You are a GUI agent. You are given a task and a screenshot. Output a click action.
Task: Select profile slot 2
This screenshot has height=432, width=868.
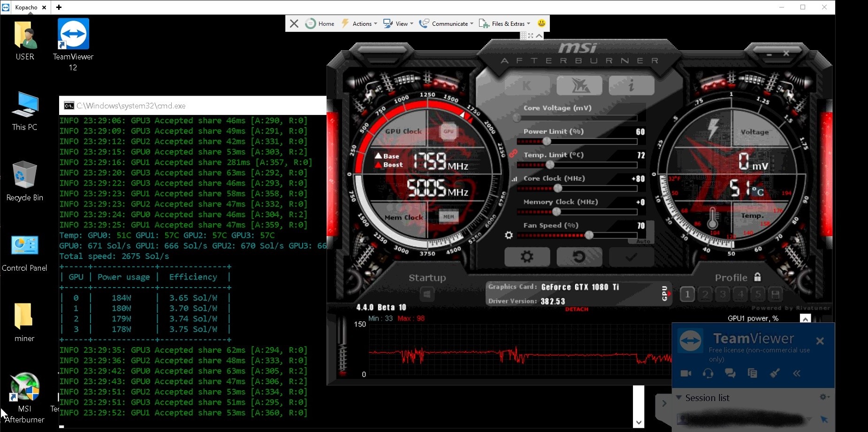pyautogui.click(x=705, y=294)
